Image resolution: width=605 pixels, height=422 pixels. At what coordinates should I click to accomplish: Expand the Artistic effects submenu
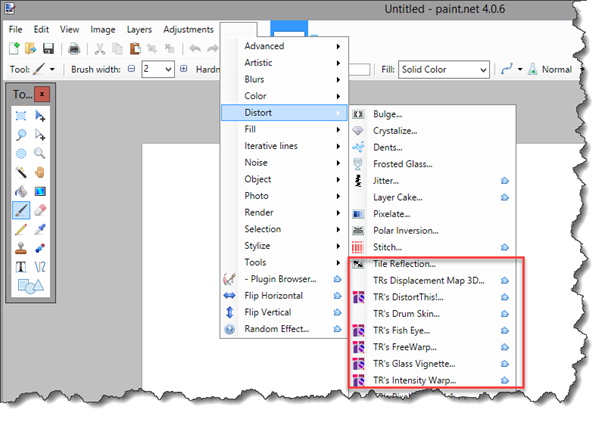284,63
